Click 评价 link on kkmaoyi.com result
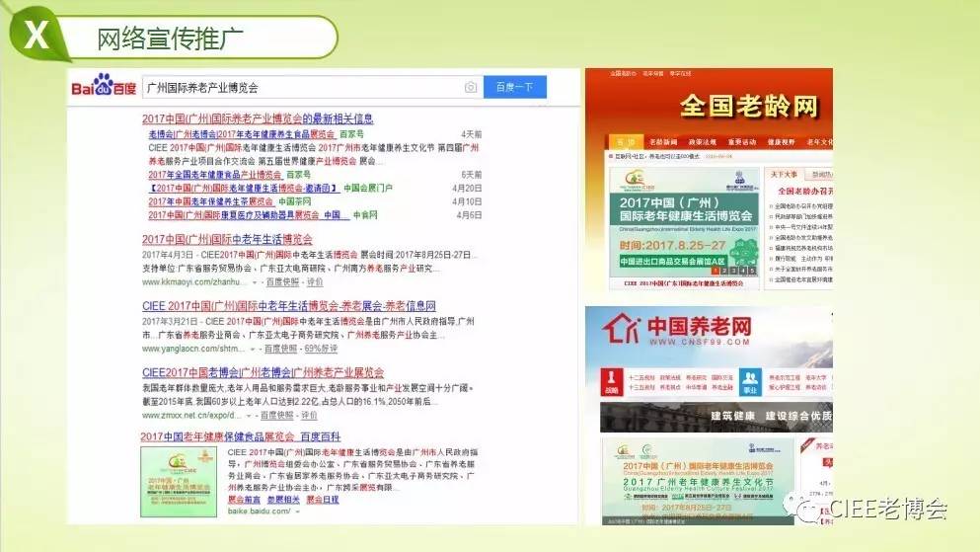The height and width of the screenshot is (552, 980). pyautogui.click(x=315, y=282)
